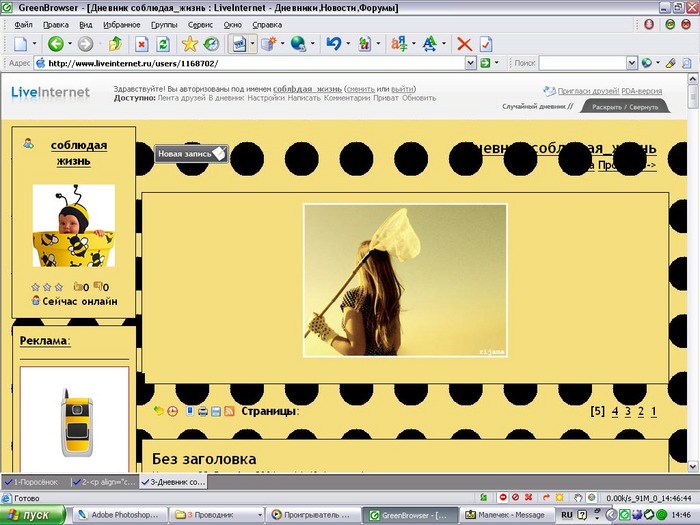Stop loading with red X page icon
Viewport: 700px width, 525px height.
(x=142, y=44)
